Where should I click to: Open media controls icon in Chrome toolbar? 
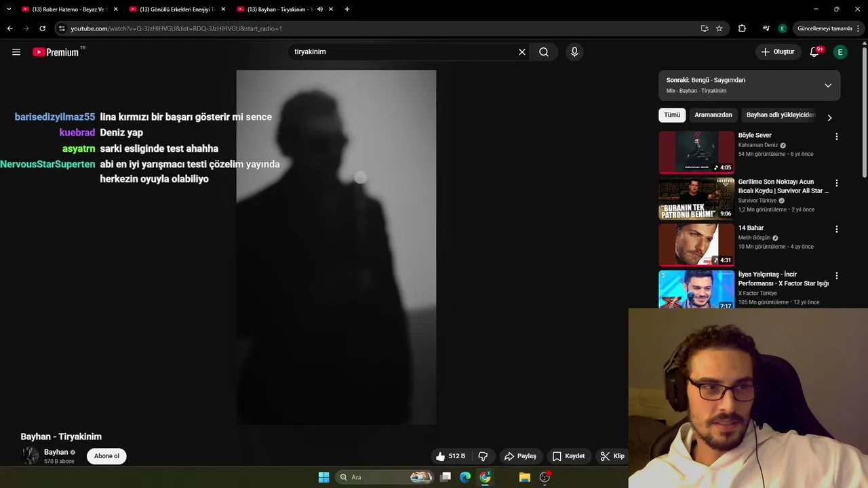[x=766, y=28]
